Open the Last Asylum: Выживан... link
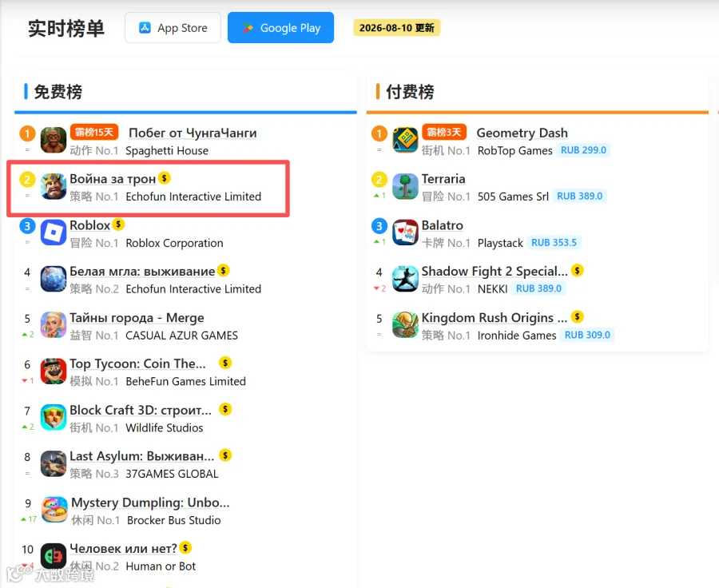Image resolution: width=719 pixels, height=588 pixels. tap(142, 456)
